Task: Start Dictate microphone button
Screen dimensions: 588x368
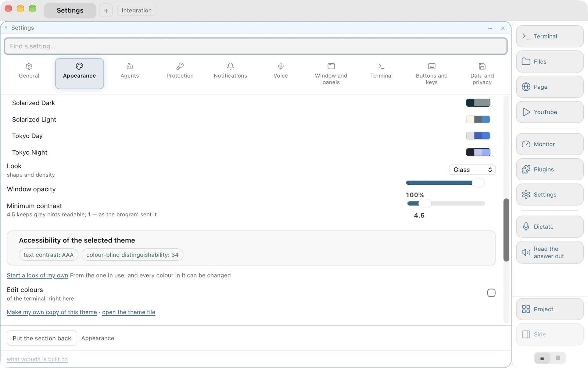Action: point(550,227)
